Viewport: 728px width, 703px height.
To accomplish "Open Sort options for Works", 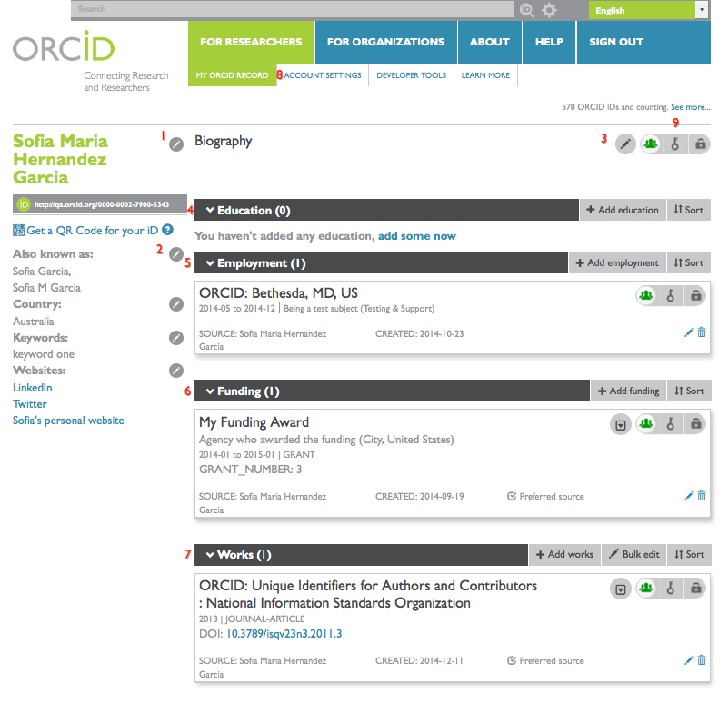I will tap(689, 554).
